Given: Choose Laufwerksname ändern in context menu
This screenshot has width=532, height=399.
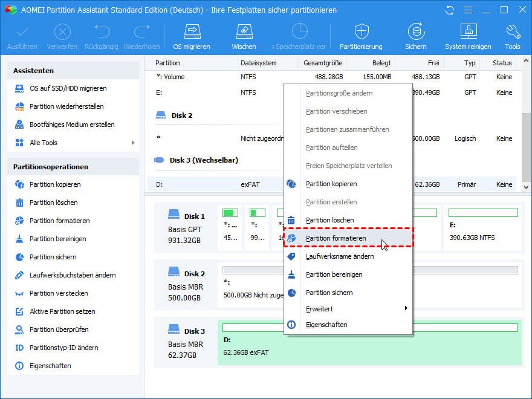Looking at the screenshot, I should coord(348,256).
